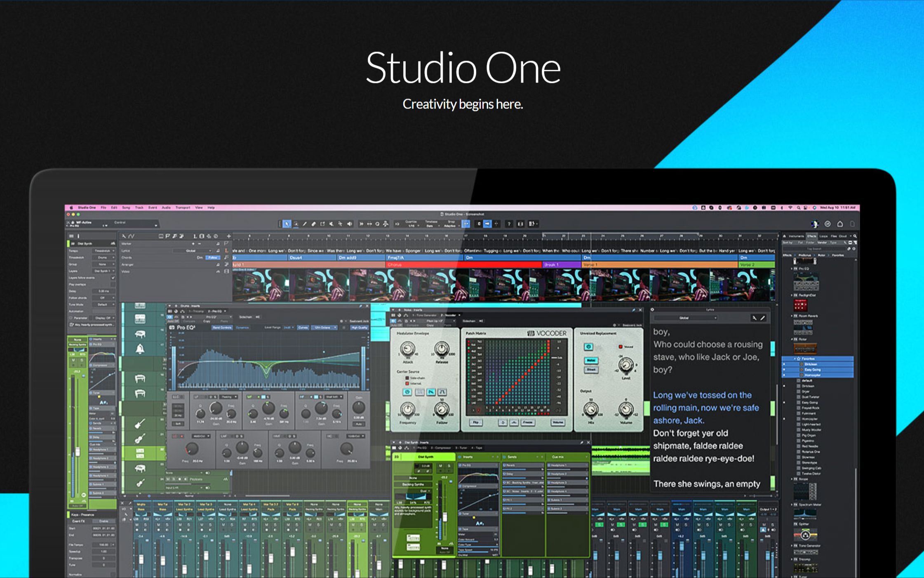This screenshot has width=924, height=578.
Task: Click the wrench icon above track list
Action: click(x=124, y=236)
